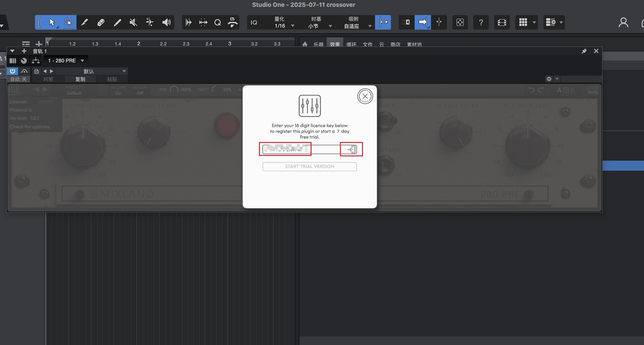Toggle cursor follows edit position
The width and height of the screenshot is (644, 345).
(x=439, y=22)
